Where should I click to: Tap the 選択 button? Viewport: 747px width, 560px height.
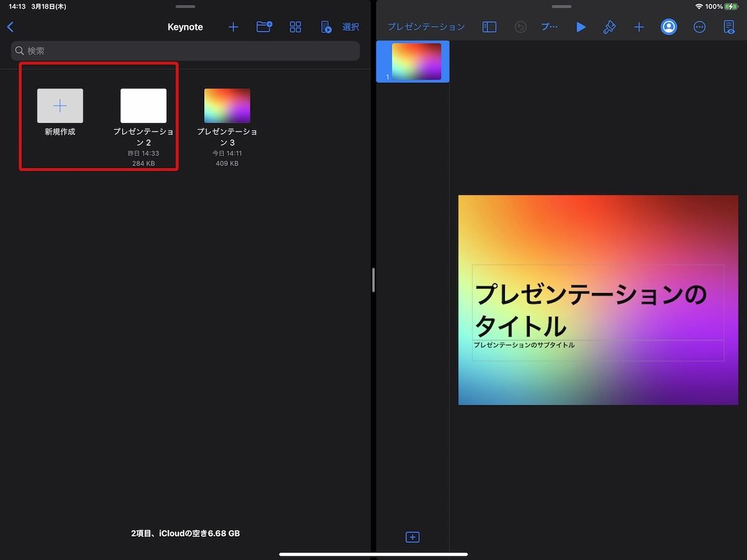350,27
